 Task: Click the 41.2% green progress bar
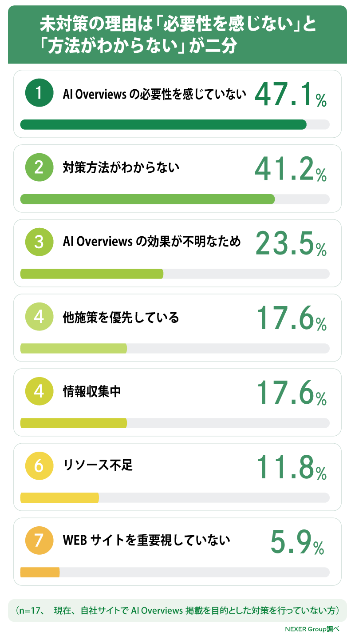coord(175,199)
